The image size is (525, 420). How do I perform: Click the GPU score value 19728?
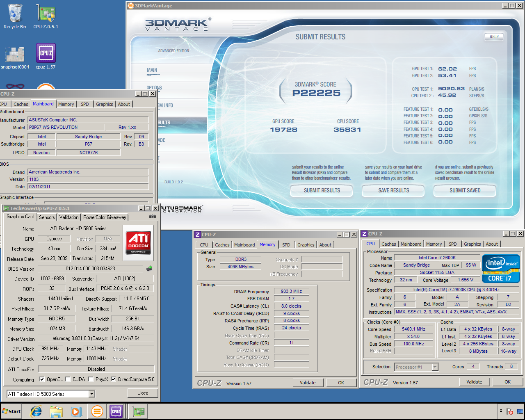click(x=283, y=130)
